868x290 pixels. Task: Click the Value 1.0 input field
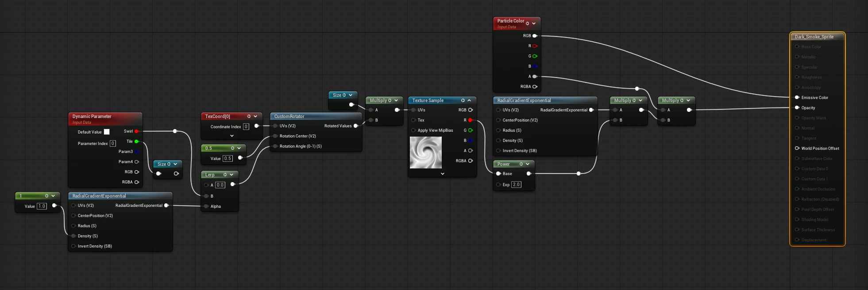42,206
